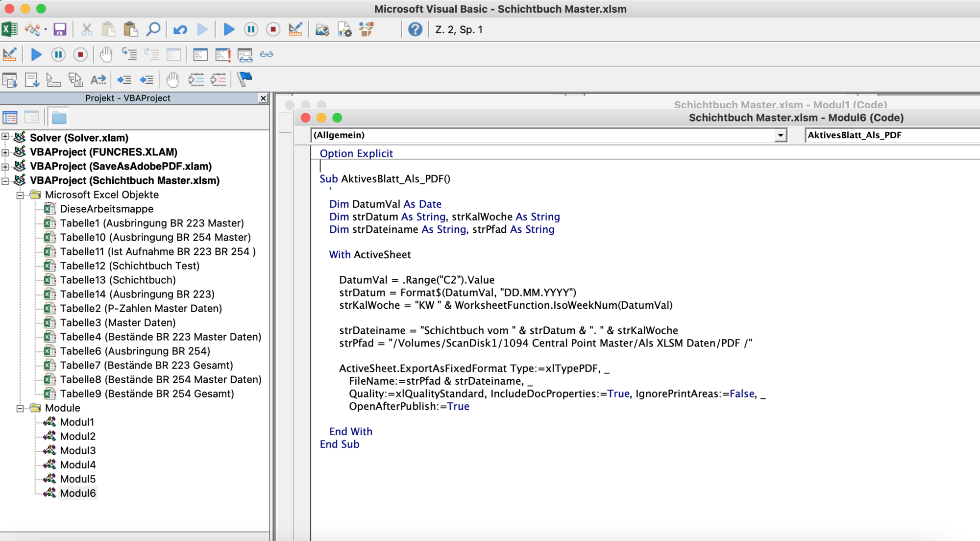The width and height of the screenshot is (980, 541).
Task: Complete word with the A arrow icon
Action: coord(98,79)
